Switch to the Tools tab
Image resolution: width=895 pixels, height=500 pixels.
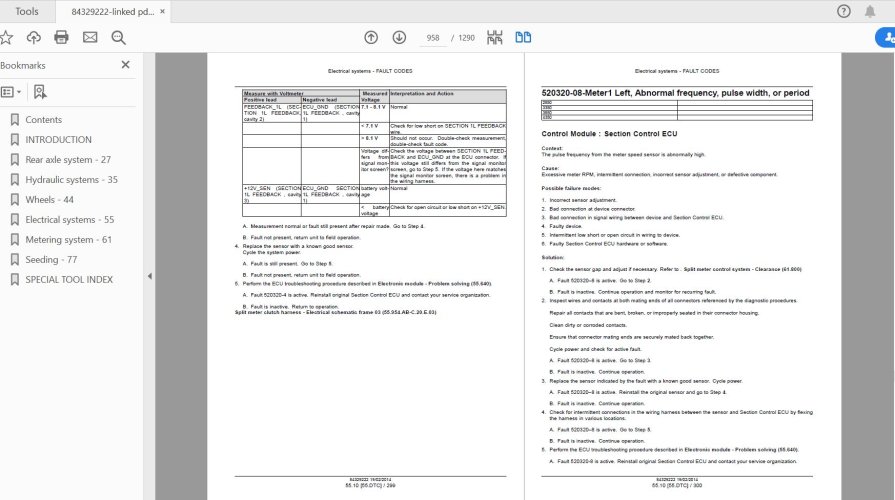(x=27, y=12)
